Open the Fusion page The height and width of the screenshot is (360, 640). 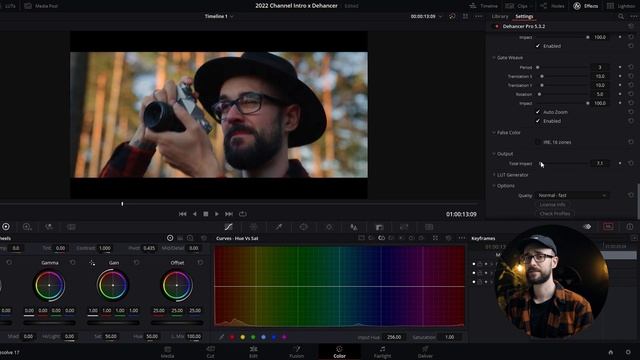pyautogui.click(x=296, y=352)
